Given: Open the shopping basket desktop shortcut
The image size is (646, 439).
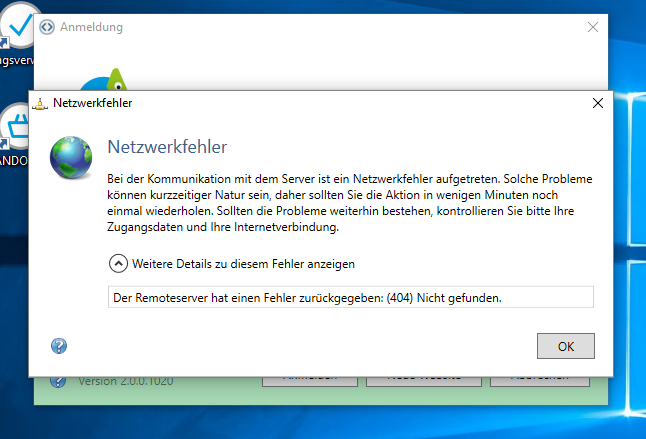Looking at the screenshot, I should pyautogui.click(x=18, y=128).
